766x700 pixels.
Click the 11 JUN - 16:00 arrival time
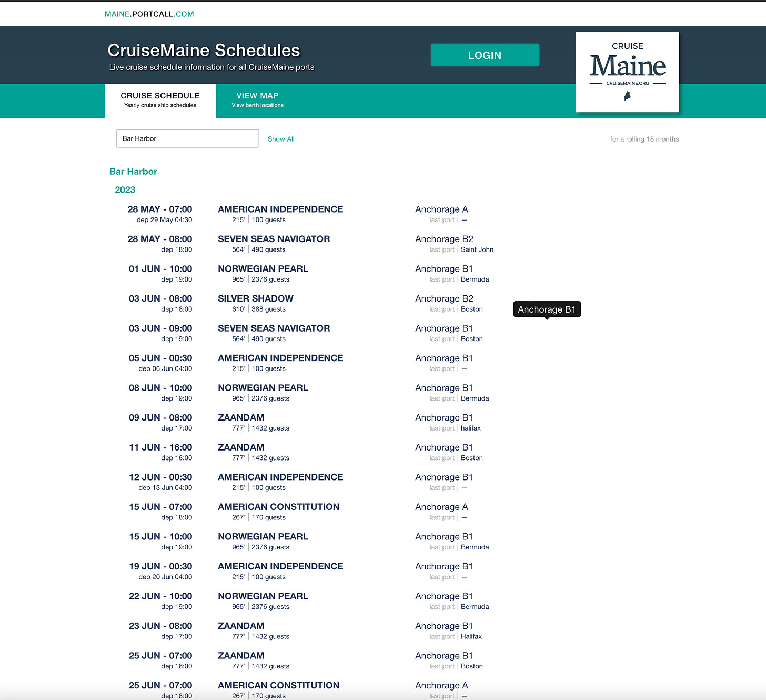(x=160, y=447)
